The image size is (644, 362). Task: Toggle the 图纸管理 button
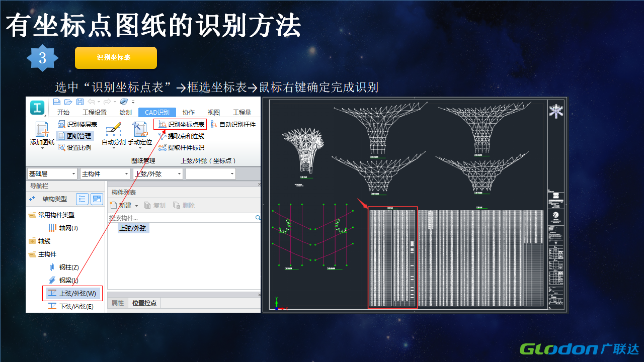[74, 136]
